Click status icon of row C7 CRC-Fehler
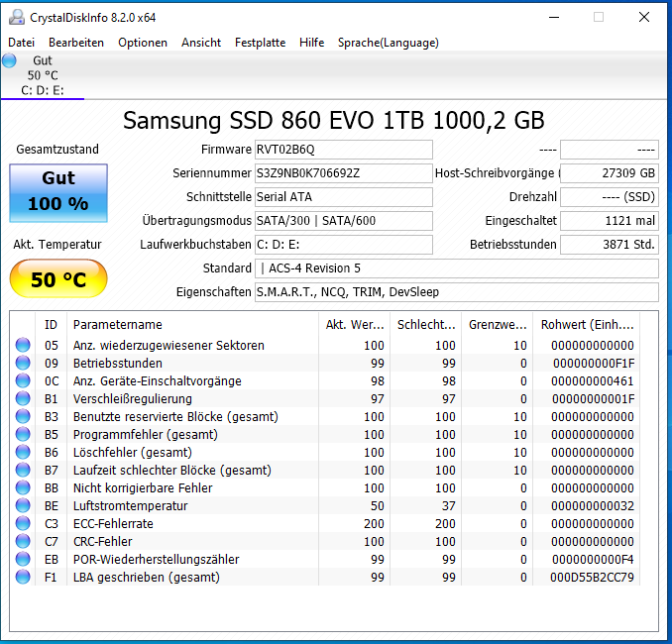672x644 pixels. [x=23, y=541]
